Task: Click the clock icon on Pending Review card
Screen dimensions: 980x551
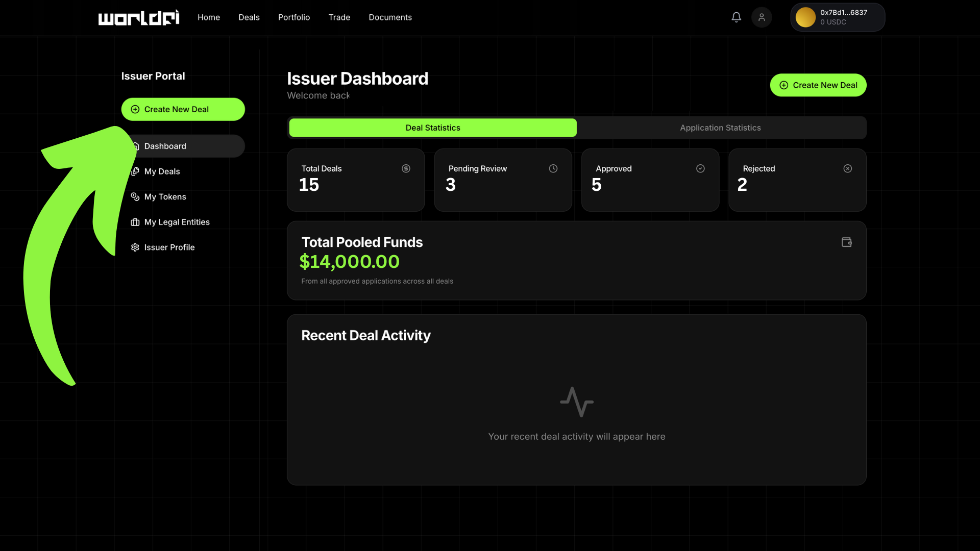Action: pos(553,168)
